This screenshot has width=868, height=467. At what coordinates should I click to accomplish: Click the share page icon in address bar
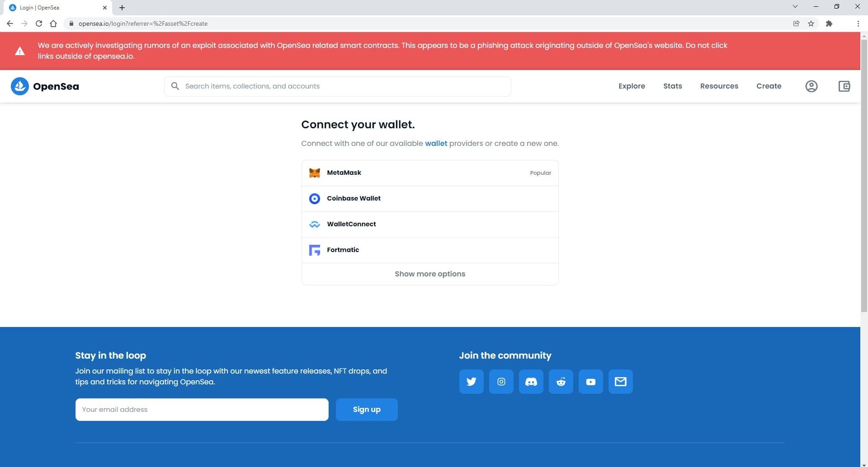[797, 23]
